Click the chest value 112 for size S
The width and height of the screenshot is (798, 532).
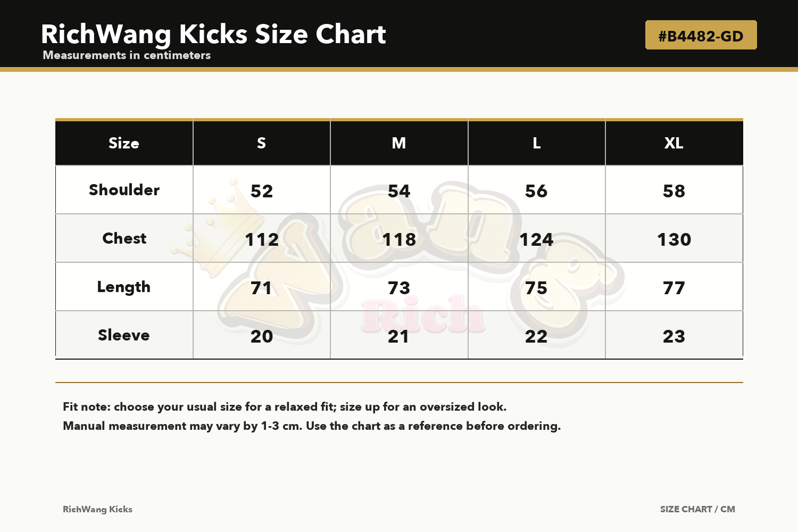pyautogui.click(x=261, y=239)
